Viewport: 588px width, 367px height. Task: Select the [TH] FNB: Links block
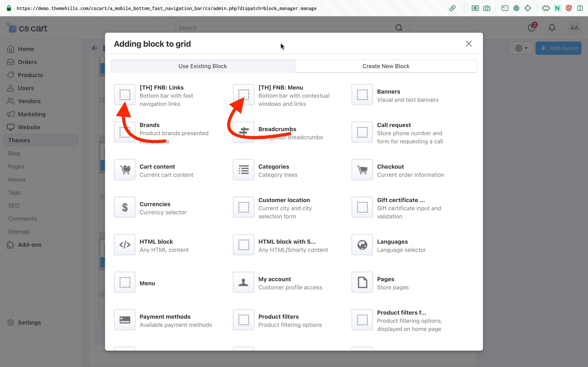point(125,95)
